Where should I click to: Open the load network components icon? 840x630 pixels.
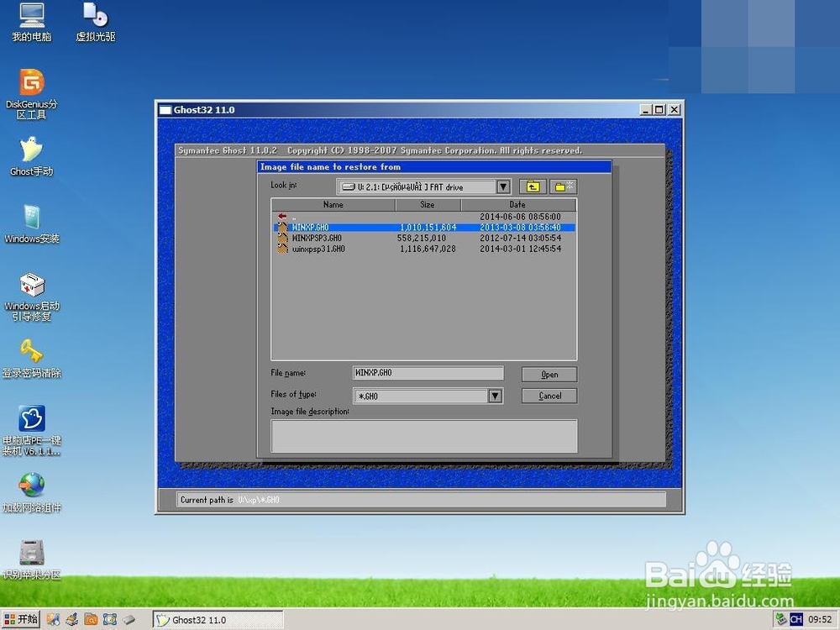tap(32, 493)
